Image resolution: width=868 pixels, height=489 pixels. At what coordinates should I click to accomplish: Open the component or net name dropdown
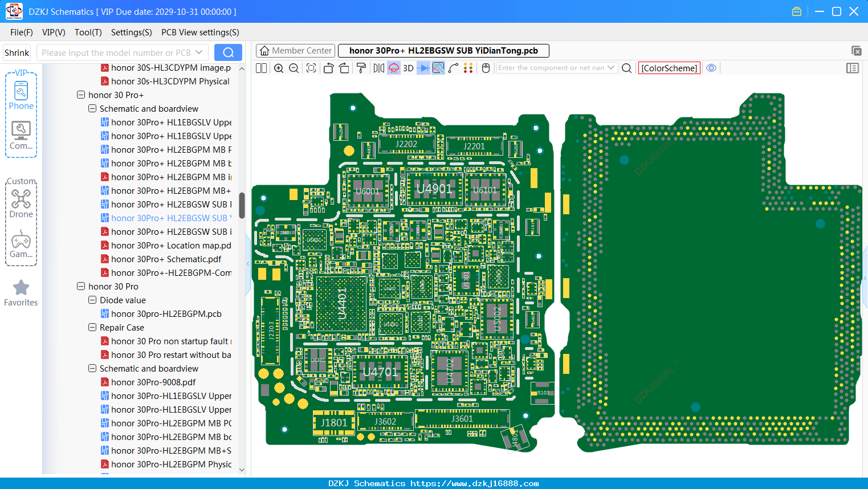click(x=611, y=68)
